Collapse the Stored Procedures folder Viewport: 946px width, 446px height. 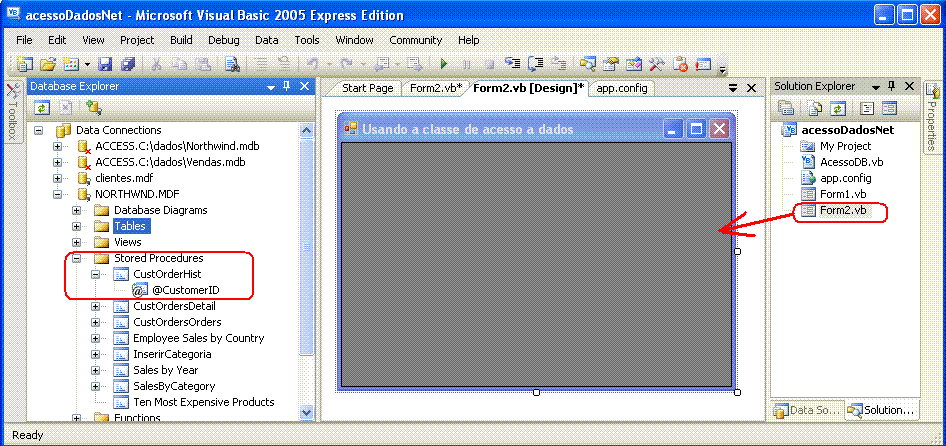click(77, 258)
